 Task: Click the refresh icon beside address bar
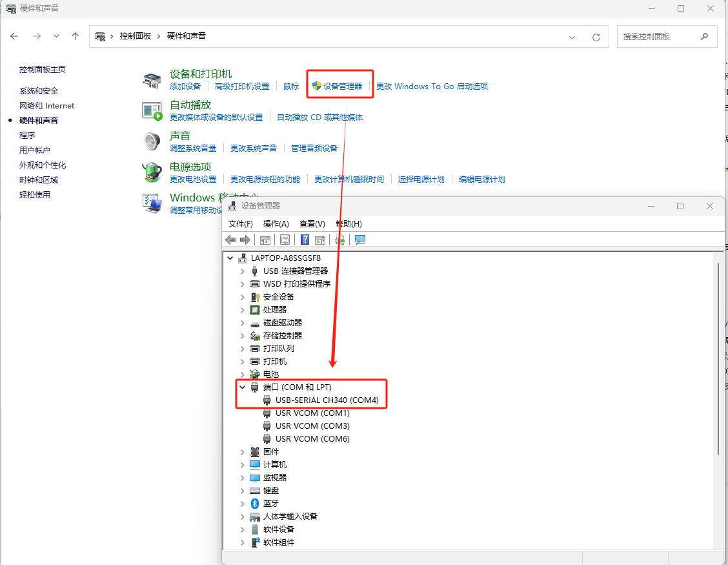coord(596,37)
